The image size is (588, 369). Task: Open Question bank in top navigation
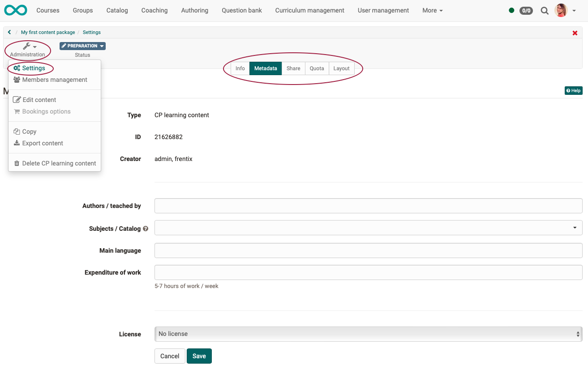(242, 10)
